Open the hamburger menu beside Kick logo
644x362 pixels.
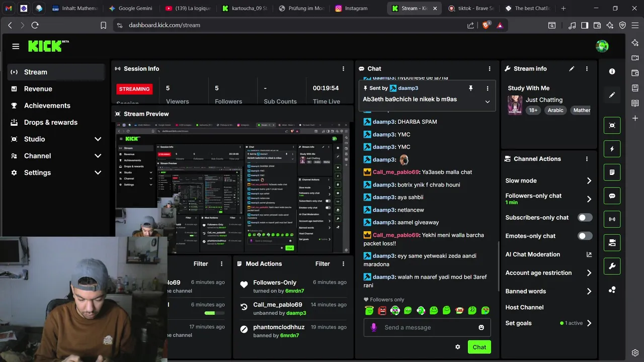pyautogui.click(x=16, y=46)
